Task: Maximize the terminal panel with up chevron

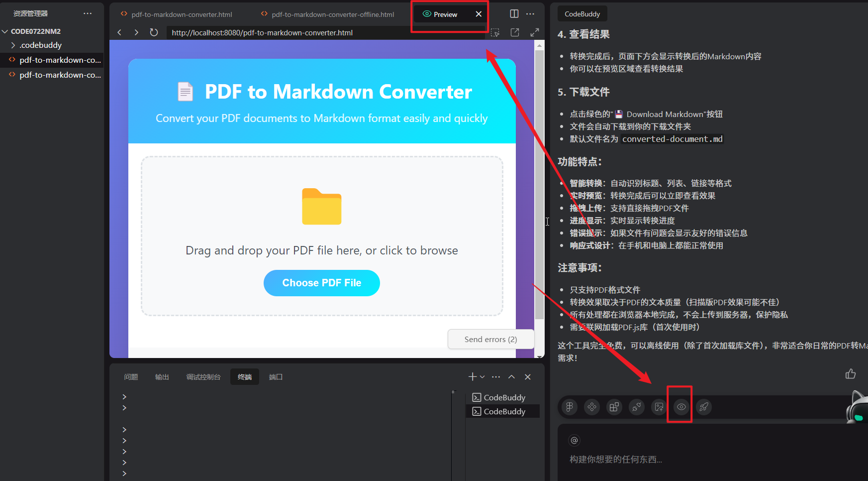Action: pos(511,377)
